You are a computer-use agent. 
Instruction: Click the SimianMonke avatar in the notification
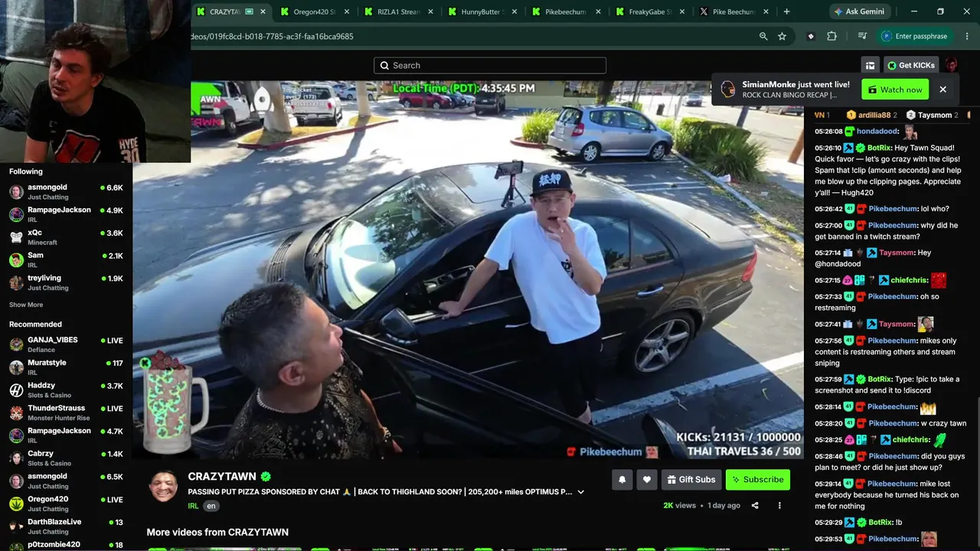728,90
